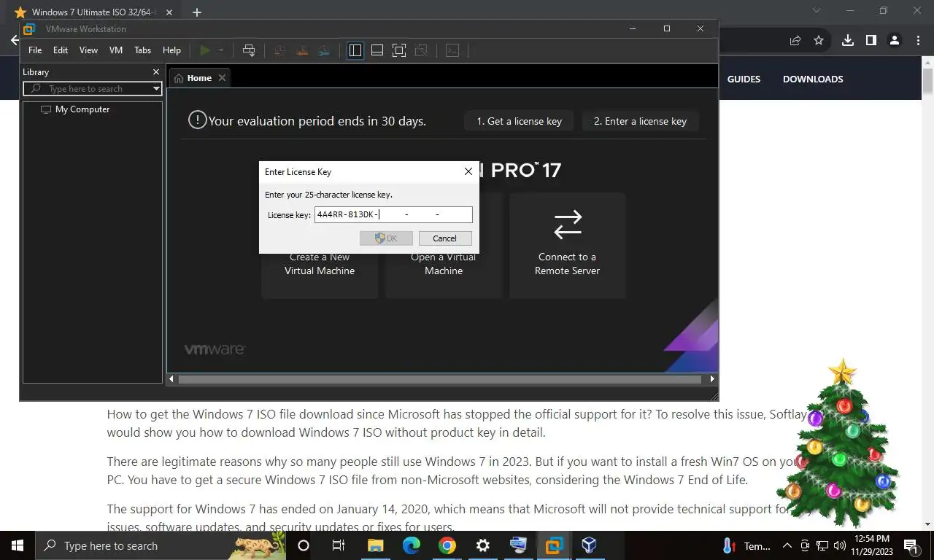Open the Library search dropdown arrow
Screen dimensions: 934x560
[x=156, y=88]
